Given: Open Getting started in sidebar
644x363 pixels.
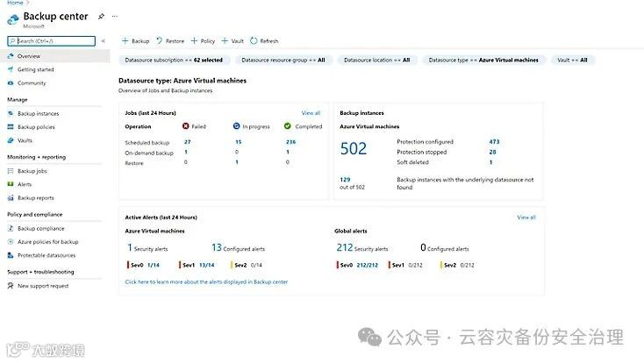Looking at the screenshot, I should pyautogui.click(x=36, y=69).
